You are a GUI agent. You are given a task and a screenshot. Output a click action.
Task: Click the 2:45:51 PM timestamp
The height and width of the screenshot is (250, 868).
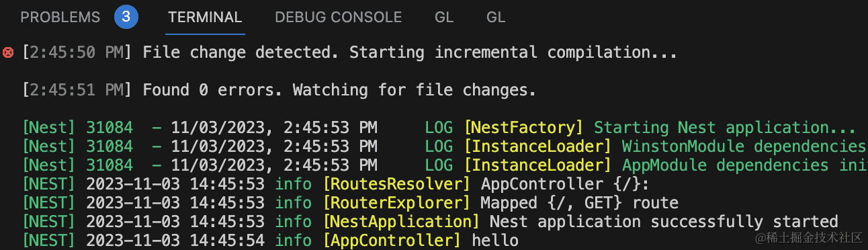[x=77, y=90]
